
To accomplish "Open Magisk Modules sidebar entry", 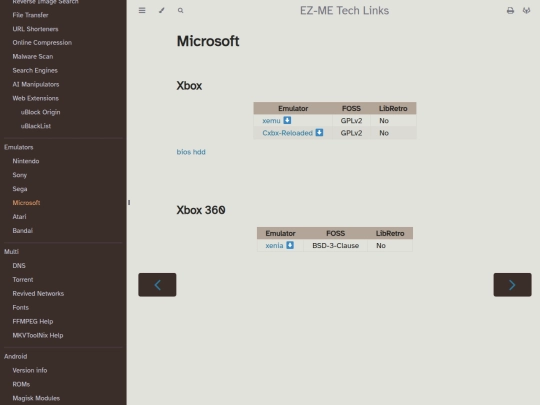I will pos(36,398).
